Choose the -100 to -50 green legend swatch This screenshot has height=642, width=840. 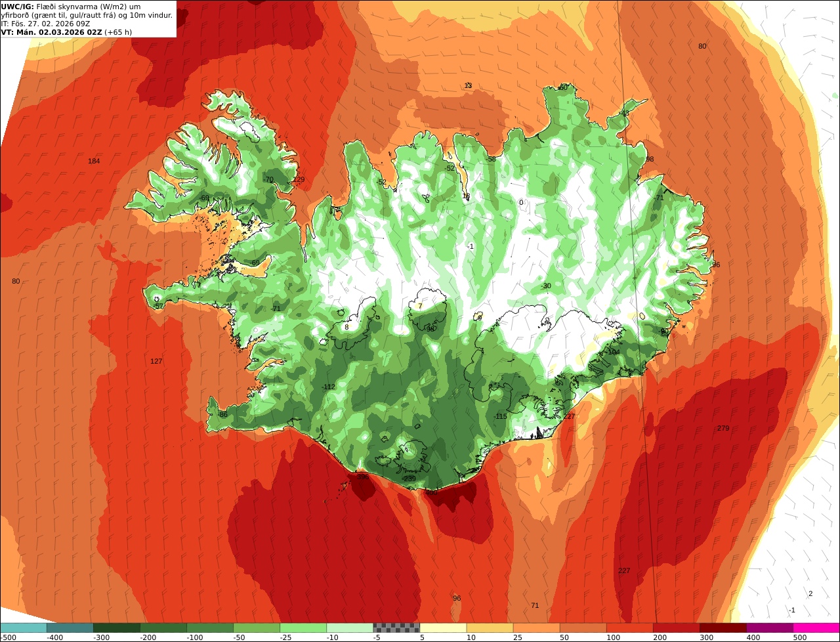pyautogui.click(x=210, y=628)
